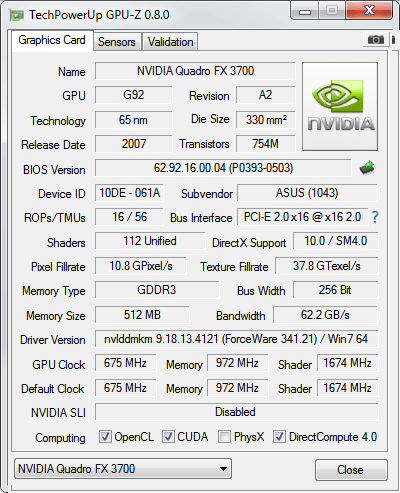Screen dimensions: 400x493
Task: Click the Close button
Action: pyautogui.click(x=351, y=470)
